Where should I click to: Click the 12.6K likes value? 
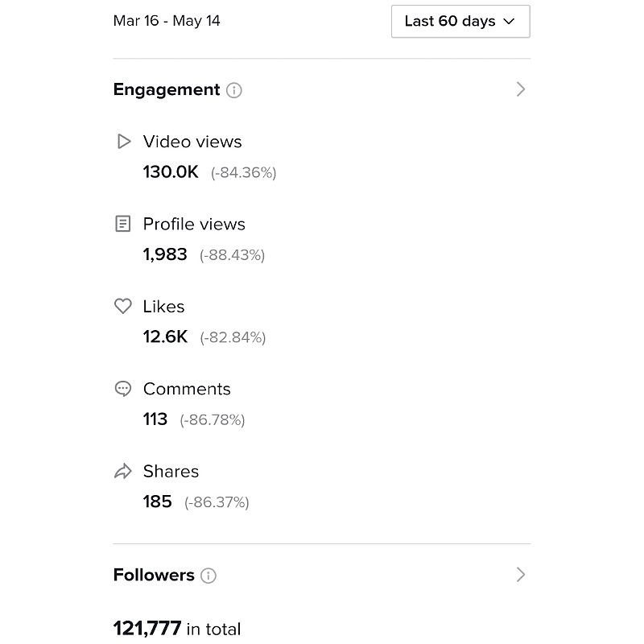coord(165,336)
